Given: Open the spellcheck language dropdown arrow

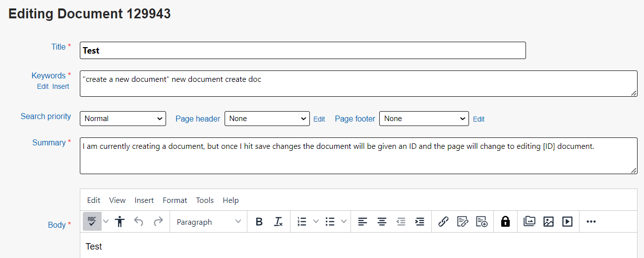Looking at the screenshot, I should pyautogui.click(x=106, y=222).
